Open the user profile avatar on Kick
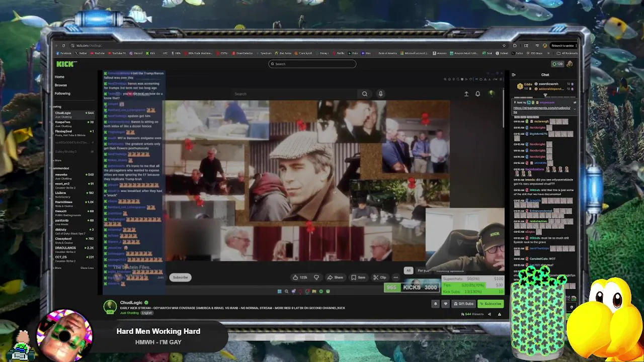The height and width of the screenshot is (362, 644). tap(570, 64)
